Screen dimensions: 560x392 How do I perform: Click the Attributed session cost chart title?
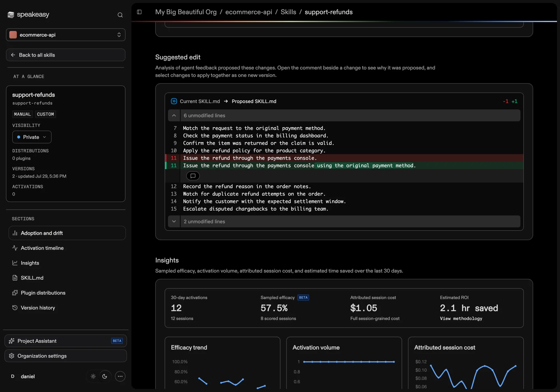[445, 347]
